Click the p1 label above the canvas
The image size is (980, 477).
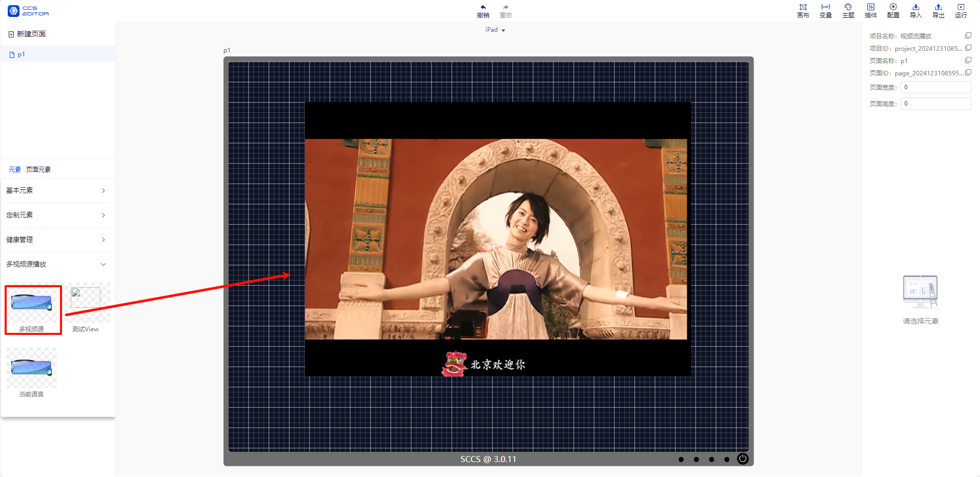(x=227, y=50)
